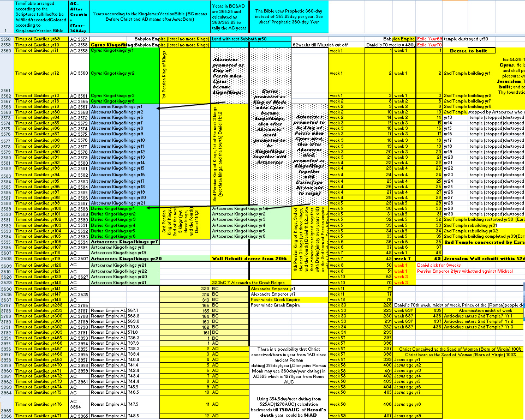Click the "Jerusalem Wall rebuilt within 52d" cell
The width and height of the screenshot is (525, 420).
[x=484, y=259]
